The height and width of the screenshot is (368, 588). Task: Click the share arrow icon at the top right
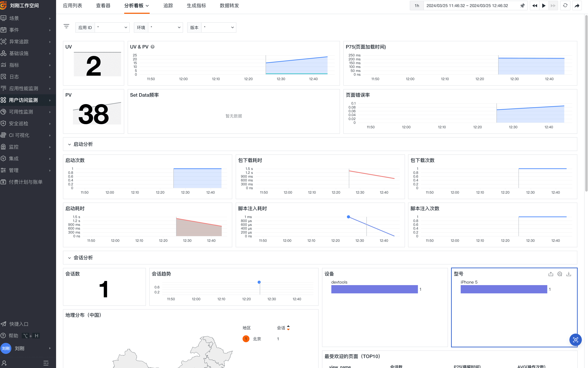coord(577,6)
